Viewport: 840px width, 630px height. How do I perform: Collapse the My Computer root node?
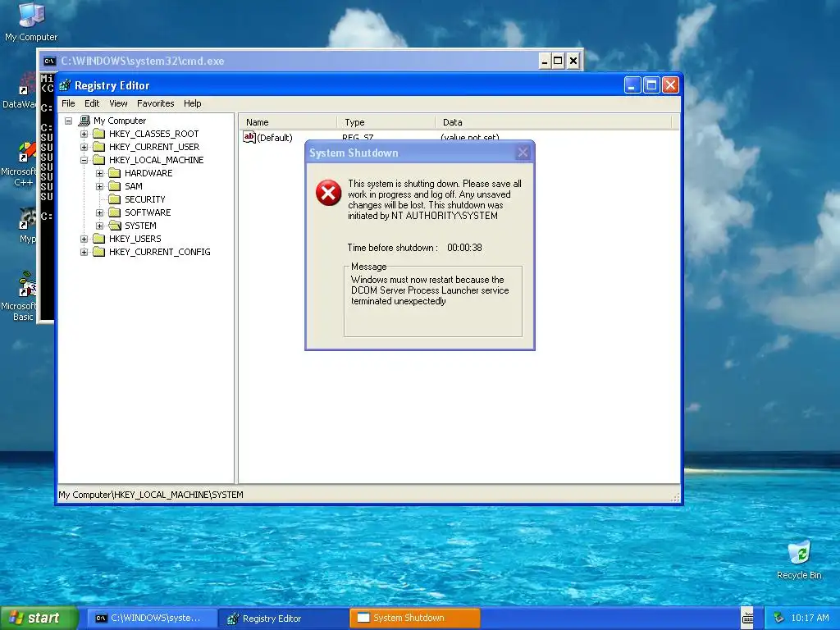(69, 121)
